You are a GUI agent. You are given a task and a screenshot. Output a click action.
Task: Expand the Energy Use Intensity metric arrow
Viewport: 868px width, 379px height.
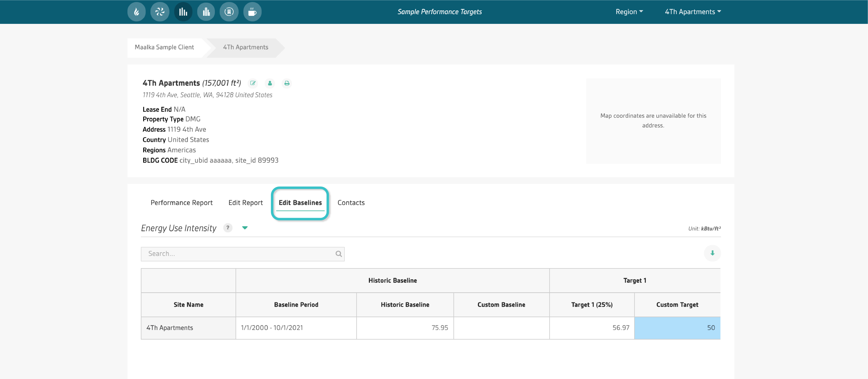point(245,228)
